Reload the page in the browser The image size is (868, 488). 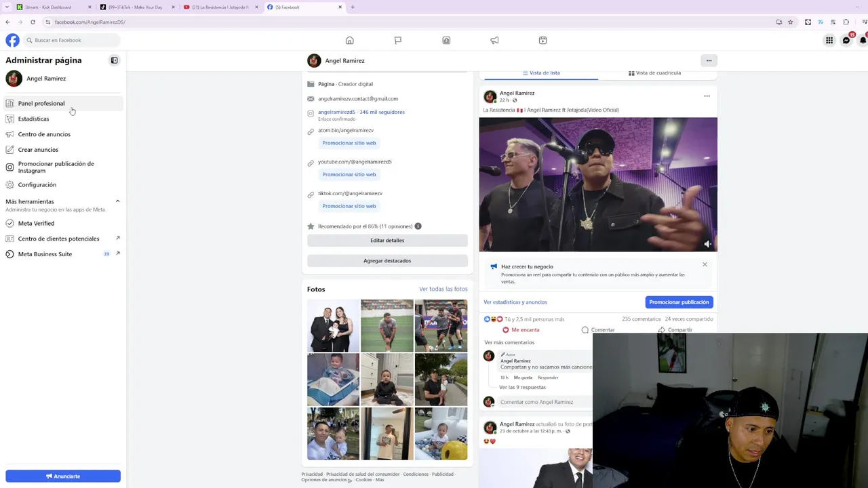coord(33,22)
